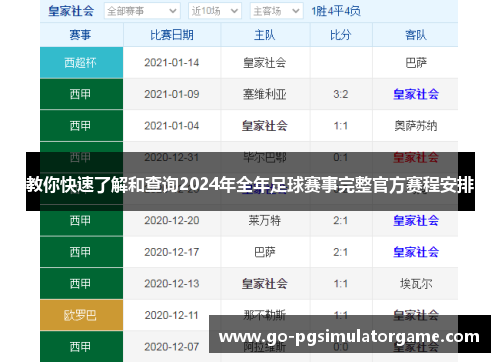
Task: Click the date 2021-01-09
Action: click(172, 94)
